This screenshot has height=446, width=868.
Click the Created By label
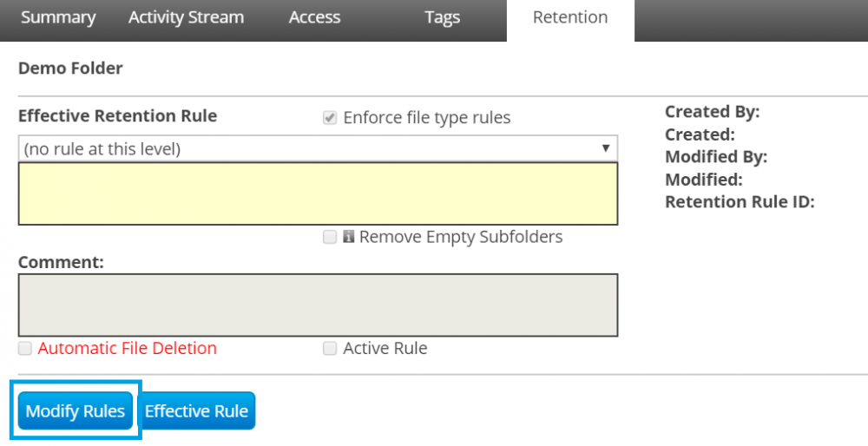[712, 112]
